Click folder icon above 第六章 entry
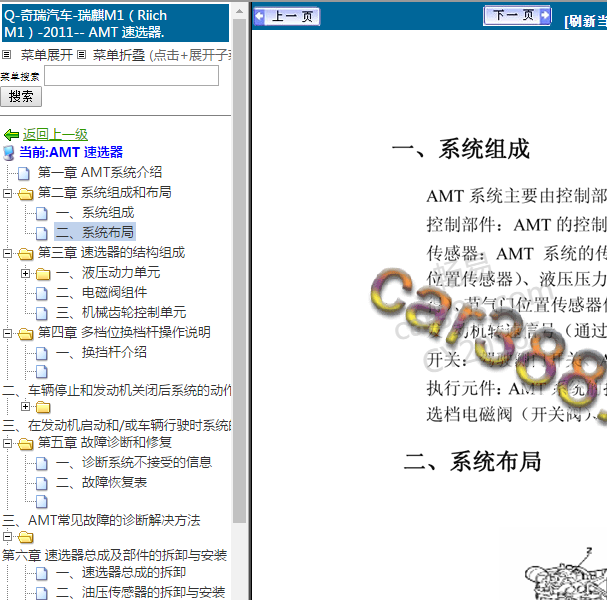This screenshot has height=600, width=607. (26, 537)
